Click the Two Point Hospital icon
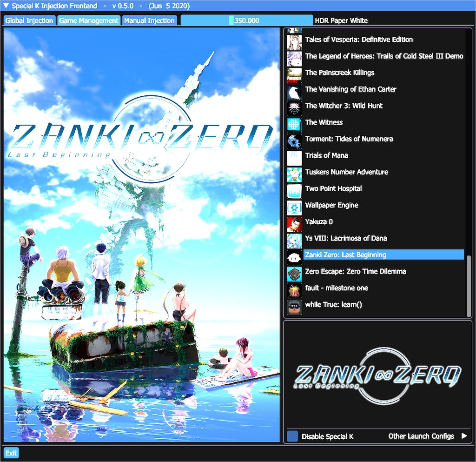The height and width of the screenshot is (462, 476). point(294,191)
